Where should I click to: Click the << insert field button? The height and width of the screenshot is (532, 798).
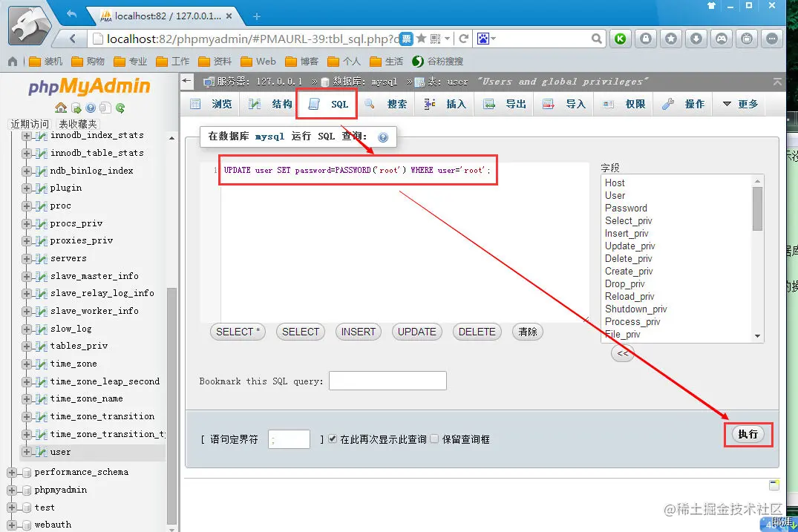click(x=622, y=353)
